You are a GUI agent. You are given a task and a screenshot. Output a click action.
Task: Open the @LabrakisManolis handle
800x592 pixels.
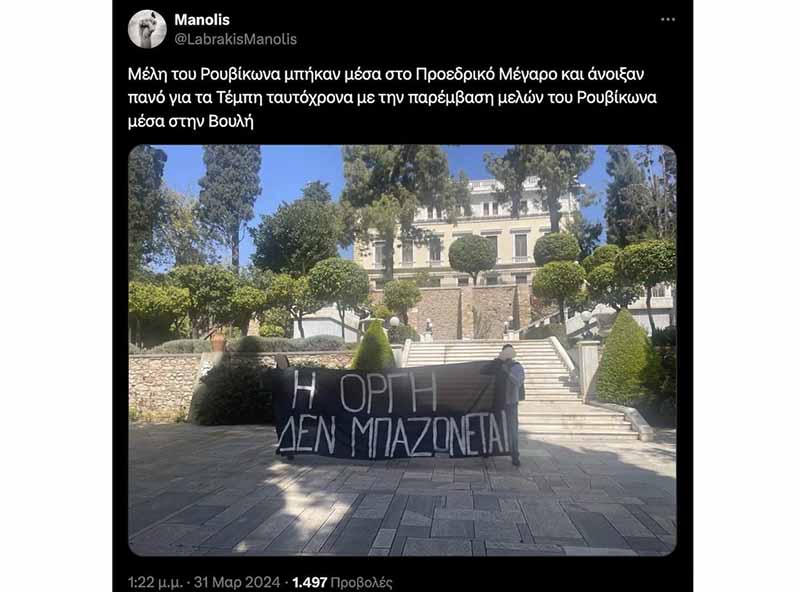(235, 39)
